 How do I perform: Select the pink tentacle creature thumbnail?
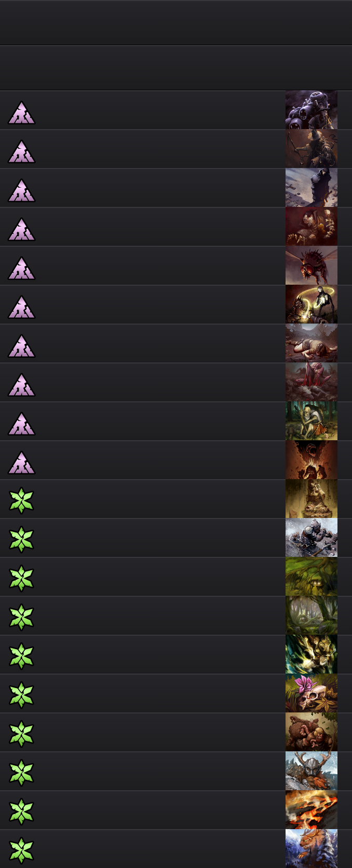click(312, 382)
